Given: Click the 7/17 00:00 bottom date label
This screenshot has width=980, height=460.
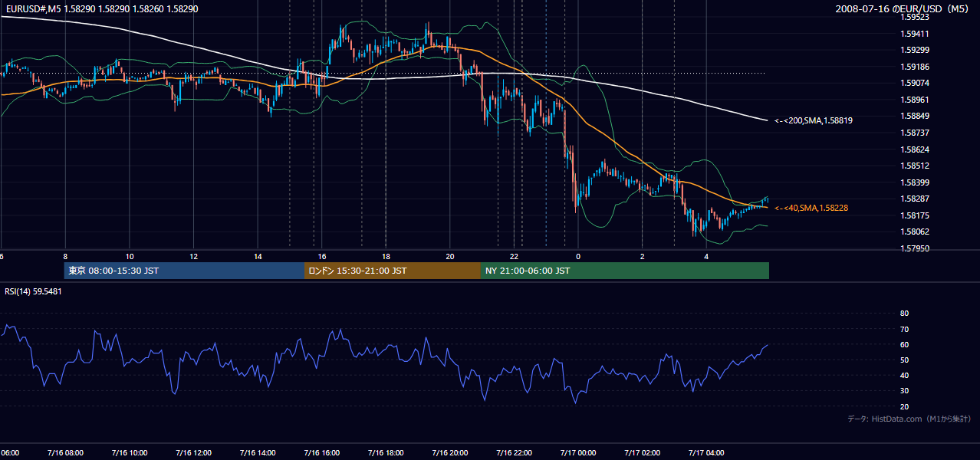Looking at the screenshot, I should pos(577,453).
